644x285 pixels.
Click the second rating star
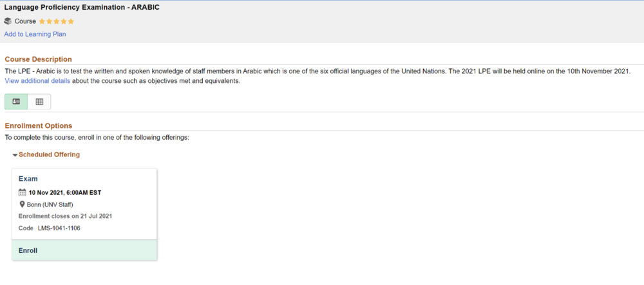point(50,21)
